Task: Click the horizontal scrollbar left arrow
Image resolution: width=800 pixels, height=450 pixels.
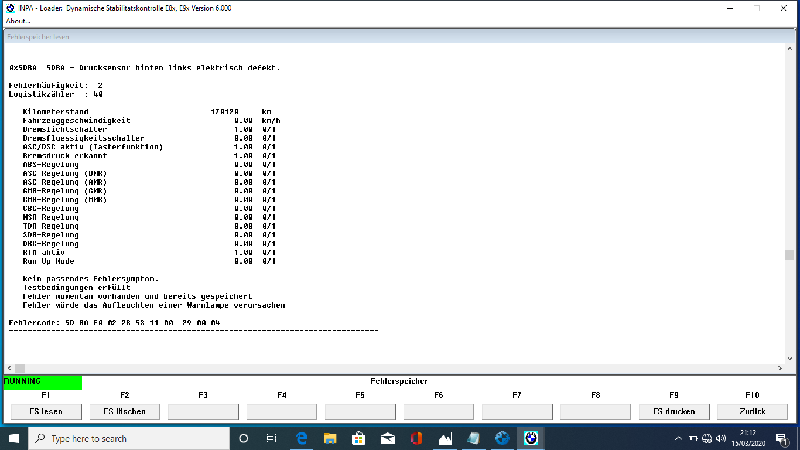Action: click(9, 368)
